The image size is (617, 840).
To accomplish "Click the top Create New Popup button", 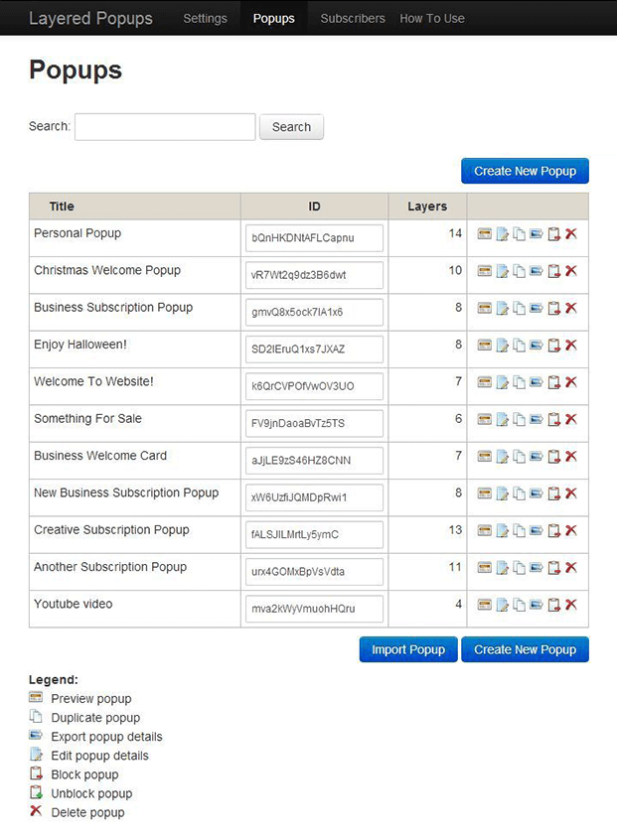I will [525, 171].
